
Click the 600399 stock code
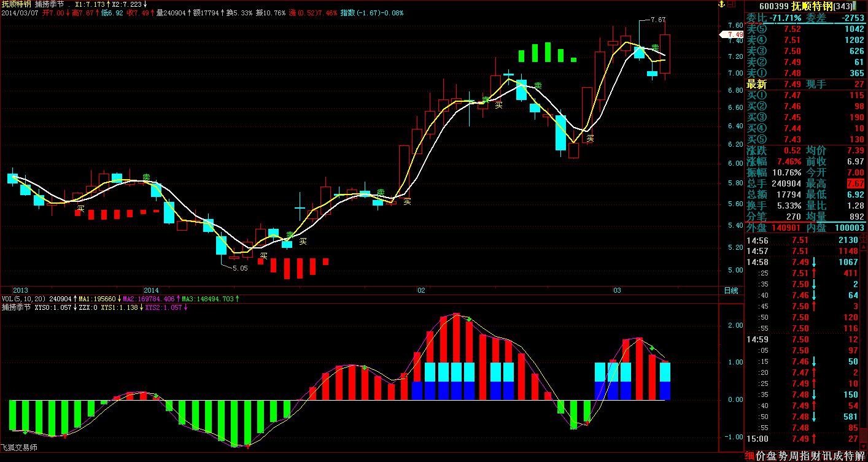[x=773, y=6]
